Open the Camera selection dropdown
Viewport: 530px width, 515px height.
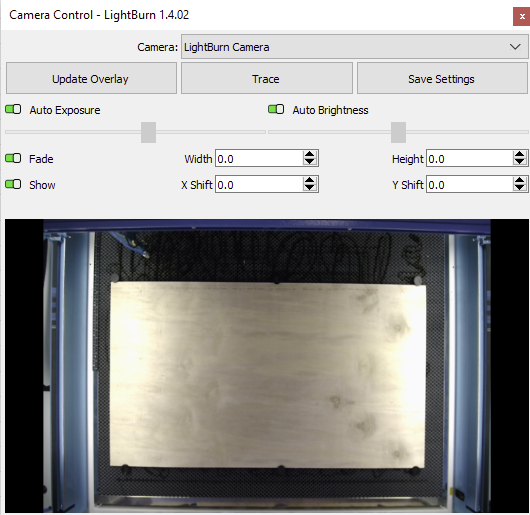click(354, 47)
